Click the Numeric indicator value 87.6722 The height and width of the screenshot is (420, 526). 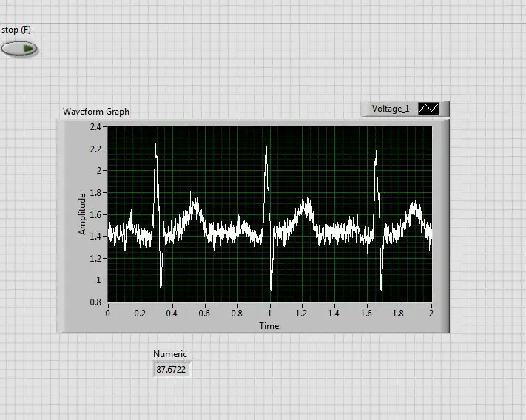point(172,370)
